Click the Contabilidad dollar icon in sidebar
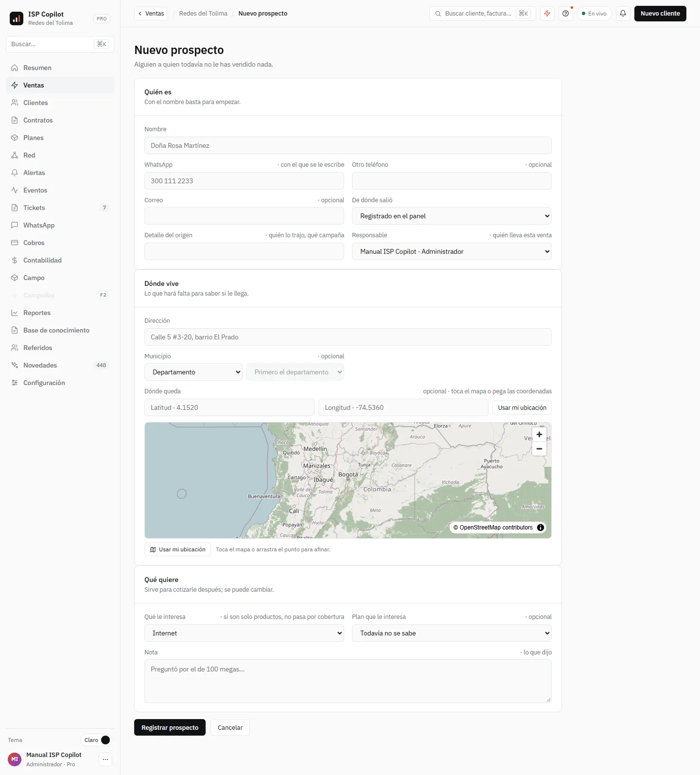Screen dimensions: 700x775 point(15,260)
